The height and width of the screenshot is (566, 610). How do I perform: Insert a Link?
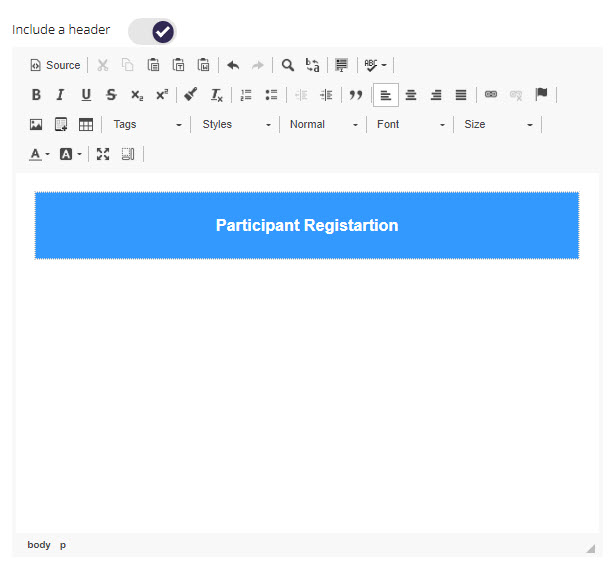(491, 95)
